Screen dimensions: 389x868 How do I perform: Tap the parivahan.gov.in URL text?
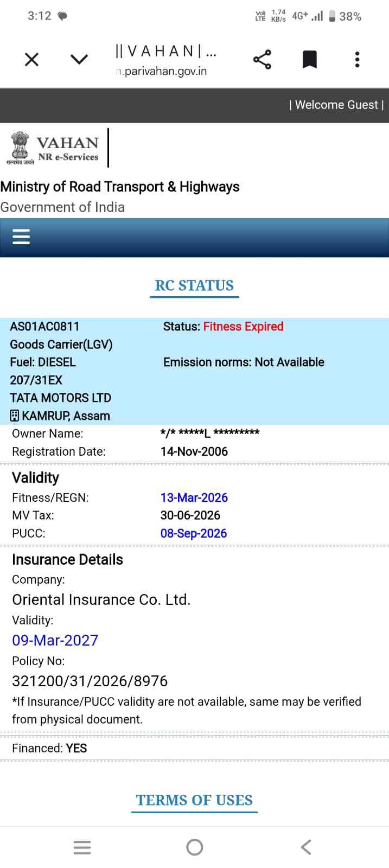click(x=162, y=71)
